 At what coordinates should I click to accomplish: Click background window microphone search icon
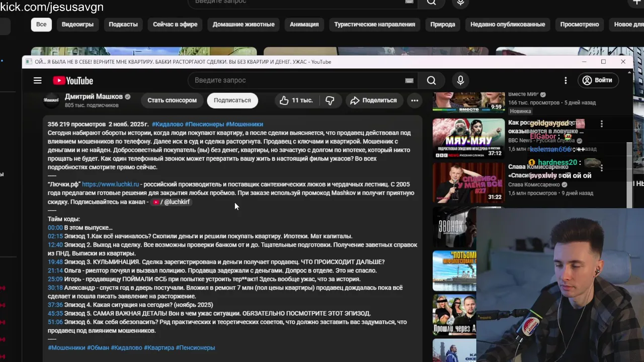pos(460,2)
